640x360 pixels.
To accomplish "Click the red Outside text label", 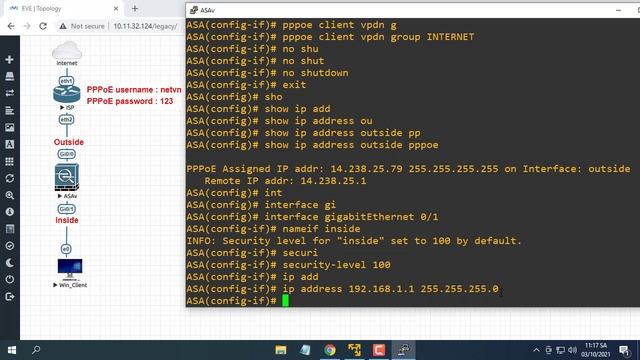I will pos(69,142).
